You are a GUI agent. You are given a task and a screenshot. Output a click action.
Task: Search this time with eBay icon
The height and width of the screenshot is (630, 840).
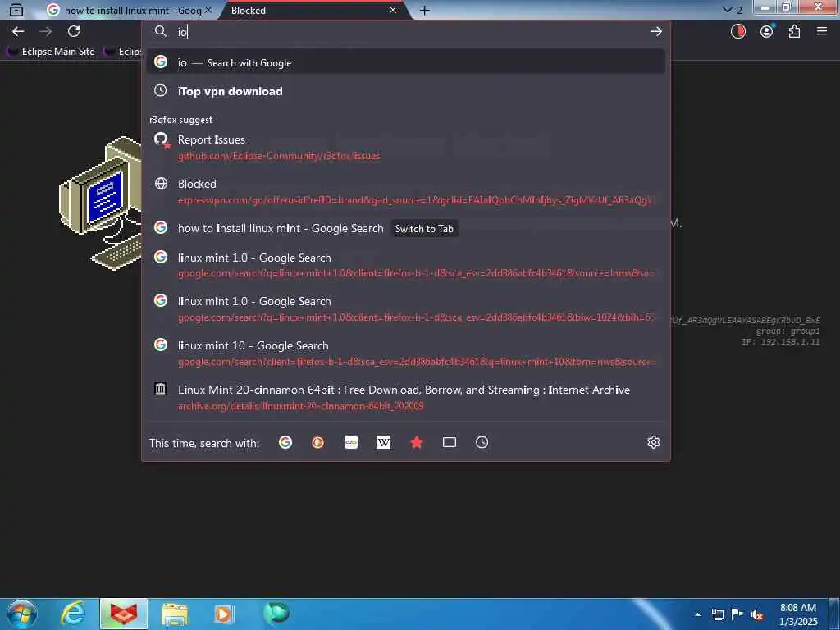pyautogui.click(x=351, y=442)
